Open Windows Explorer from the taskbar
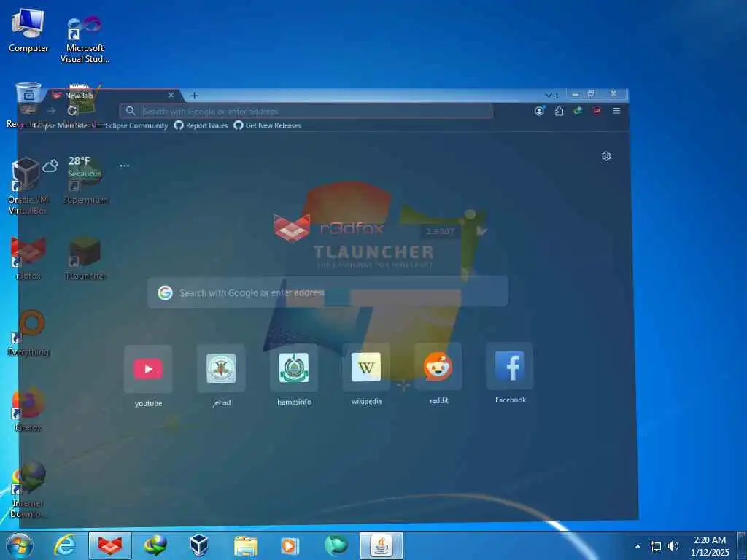 [245, 545]
